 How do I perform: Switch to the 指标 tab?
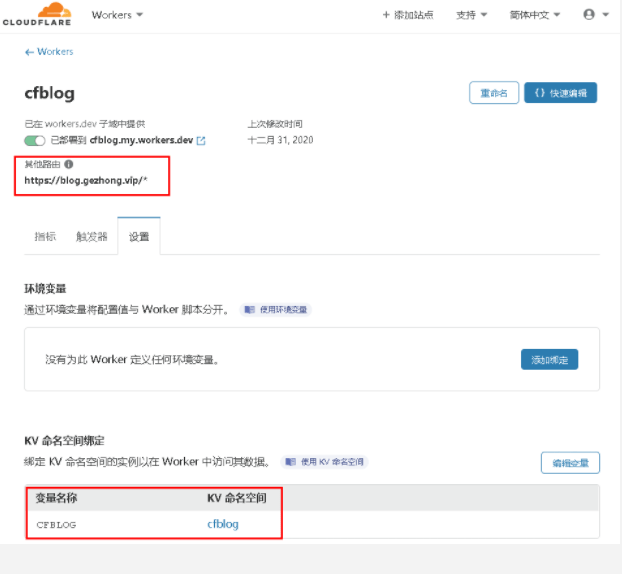coord(45,237)
